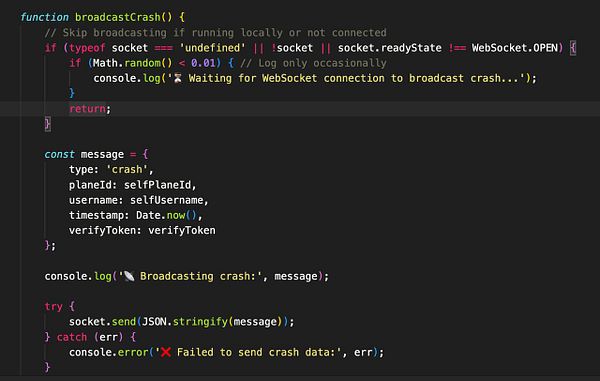Click the 'catch' keyword
The image size is (600, 381).
click(x=72, y=337)
